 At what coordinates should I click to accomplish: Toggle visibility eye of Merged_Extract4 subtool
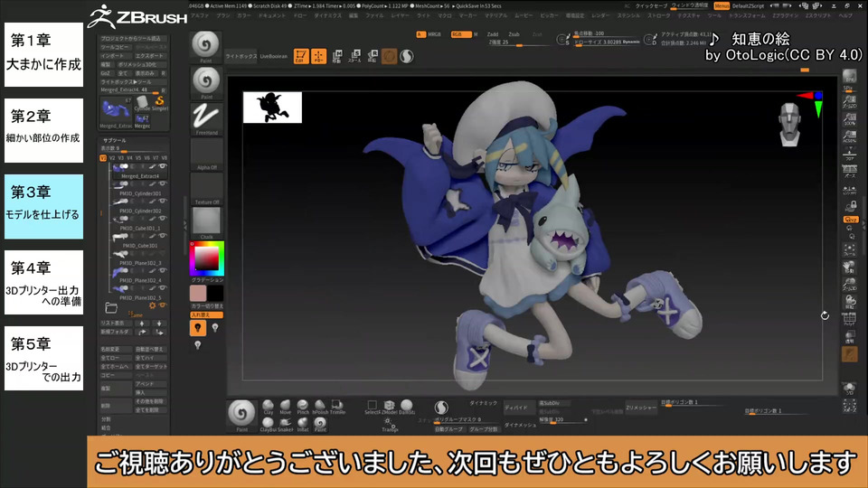(163, 166)
